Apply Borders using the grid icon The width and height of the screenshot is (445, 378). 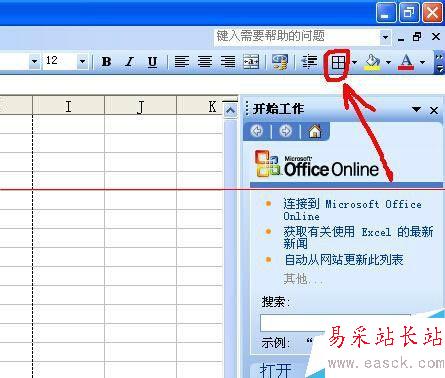pyautogui.click(x=338, y=62)
